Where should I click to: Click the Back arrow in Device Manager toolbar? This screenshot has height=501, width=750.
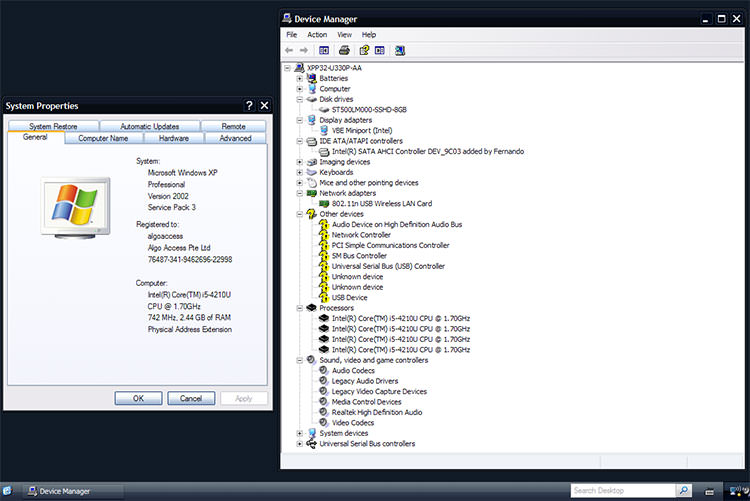click(x=290, y=50)
